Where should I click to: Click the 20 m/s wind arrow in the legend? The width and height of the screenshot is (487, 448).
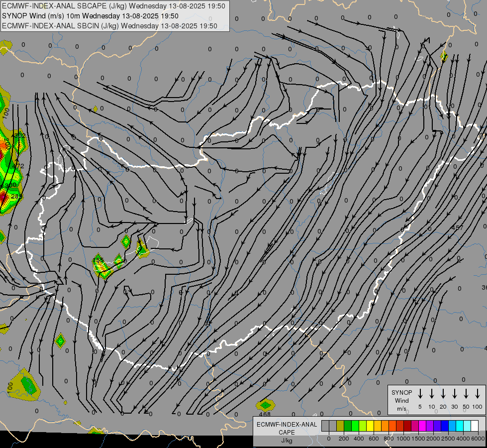pos(443,393)
